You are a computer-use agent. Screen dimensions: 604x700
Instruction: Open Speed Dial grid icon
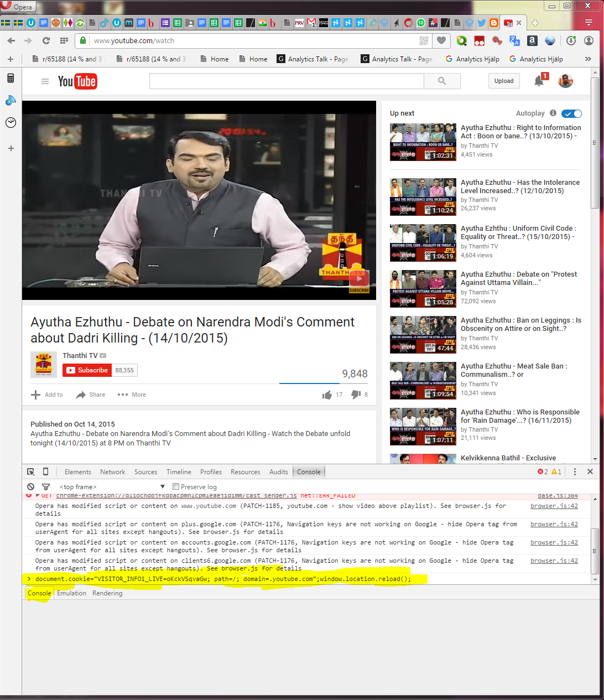pos(64,40)
